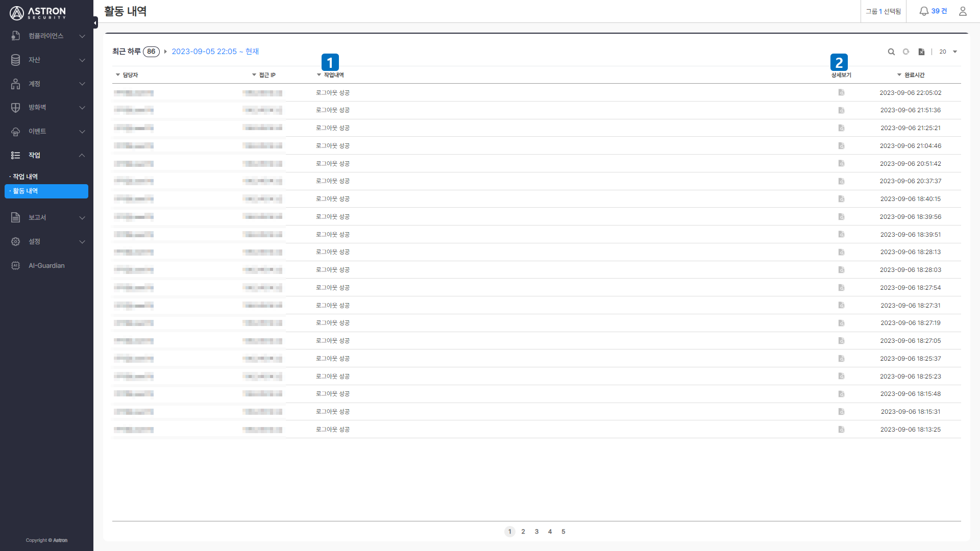View details of the 20:51:42 row
The width and height of the screenshot is (980, 551).
[x=841, y=163]
